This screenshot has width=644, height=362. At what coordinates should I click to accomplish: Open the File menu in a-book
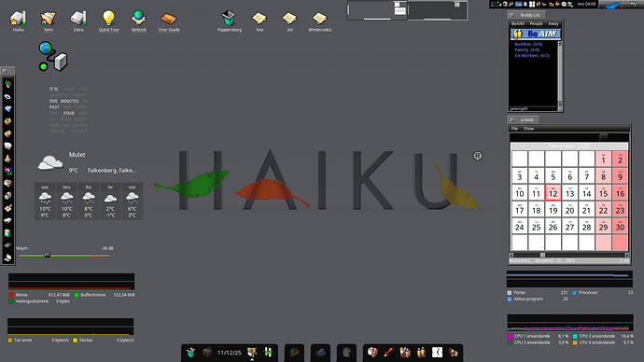(514, 129)
